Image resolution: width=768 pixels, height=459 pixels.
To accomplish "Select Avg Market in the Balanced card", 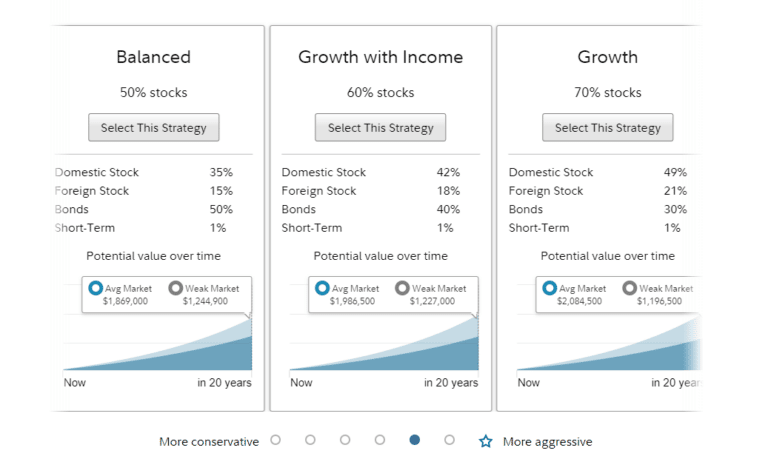I will click(95, 288).
